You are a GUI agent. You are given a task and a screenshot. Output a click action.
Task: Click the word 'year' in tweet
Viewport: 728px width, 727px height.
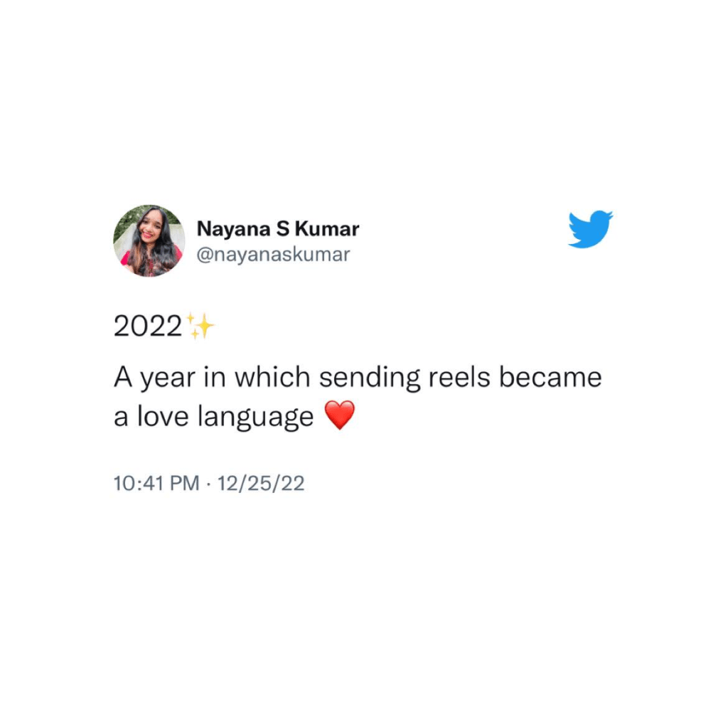point(168,378)
